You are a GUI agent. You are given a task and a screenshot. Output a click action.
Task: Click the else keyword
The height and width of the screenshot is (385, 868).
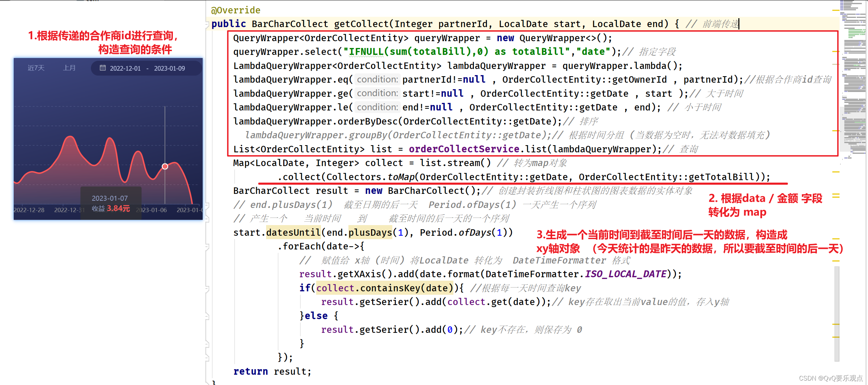(x=316, y=316)
